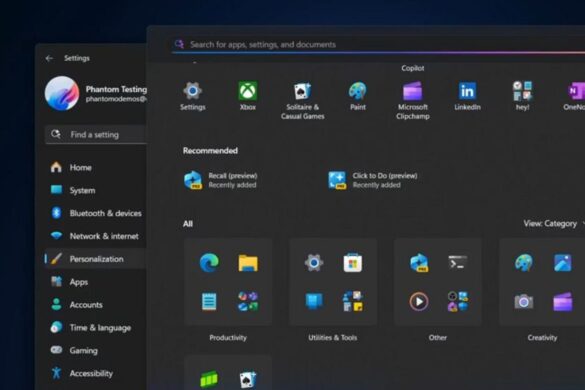Open Photos in the Creativity category
This screenshot has width=585, height=390.
563,262
